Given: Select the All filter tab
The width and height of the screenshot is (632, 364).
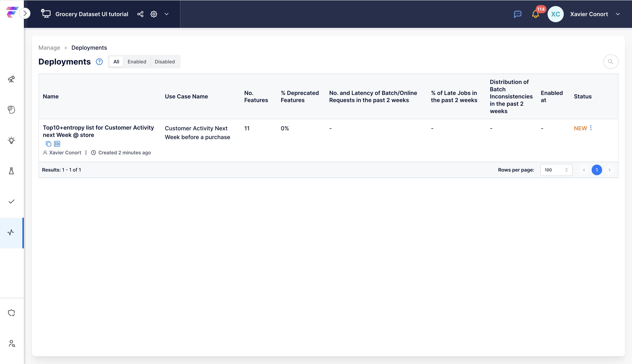Looking at the screenshot, I should tap(116, 62).
